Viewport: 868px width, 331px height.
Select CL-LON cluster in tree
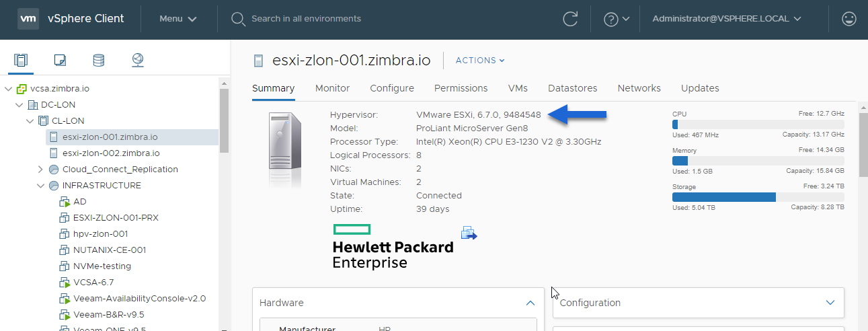coord(68,121)
